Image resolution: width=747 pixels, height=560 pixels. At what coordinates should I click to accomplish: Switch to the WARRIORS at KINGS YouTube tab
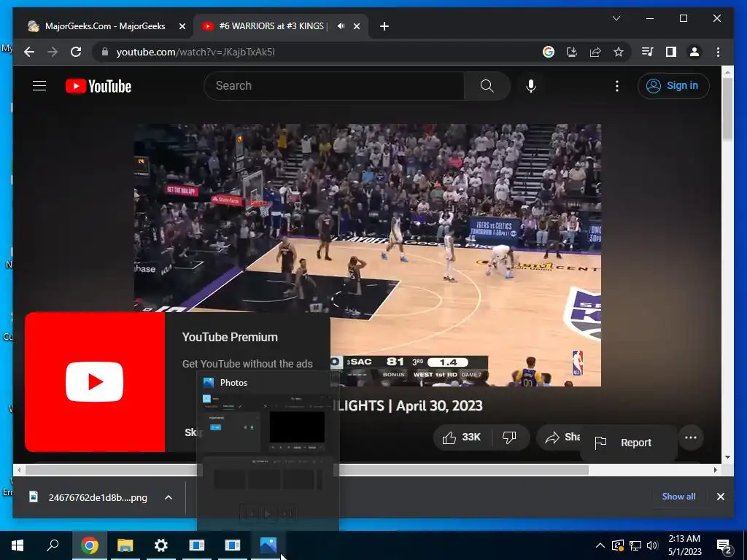coord(271,26)
